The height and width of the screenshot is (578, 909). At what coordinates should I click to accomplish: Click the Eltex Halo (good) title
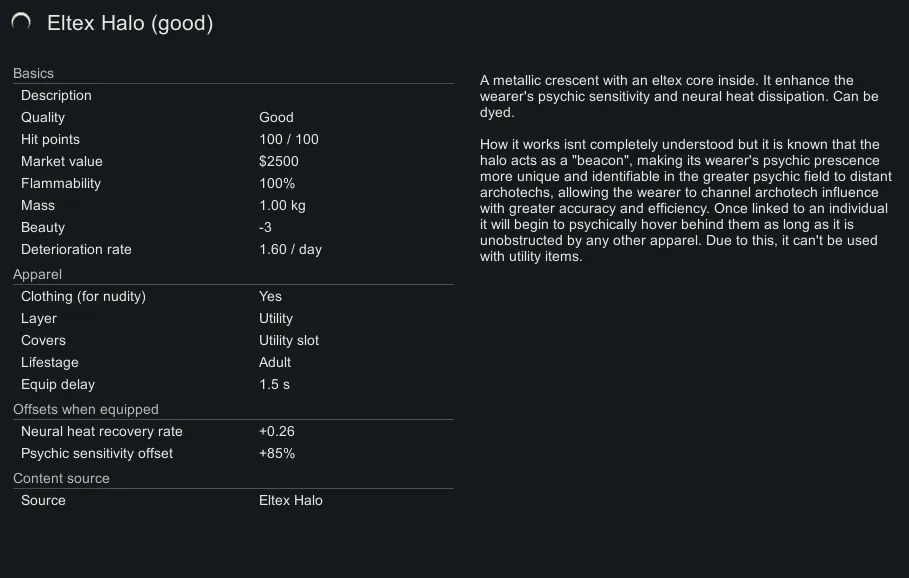point(130,23)
